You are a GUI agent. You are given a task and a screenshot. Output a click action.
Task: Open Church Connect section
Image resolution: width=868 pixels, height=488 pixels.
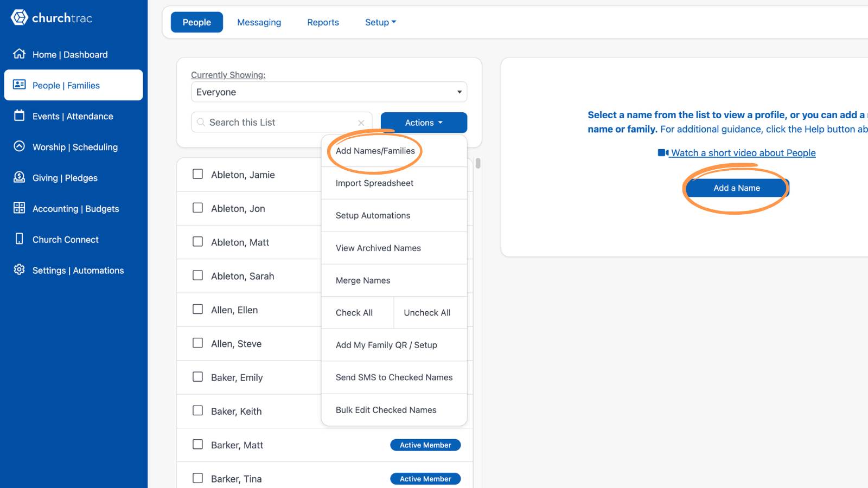74,240
